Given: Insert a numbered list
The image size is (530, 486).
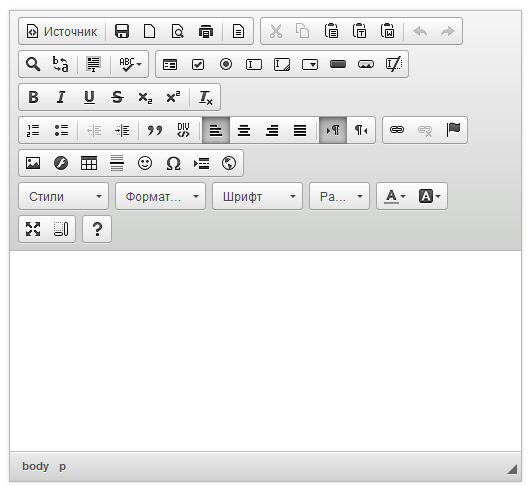Looking at the screenshot, I should click(33, 130).
